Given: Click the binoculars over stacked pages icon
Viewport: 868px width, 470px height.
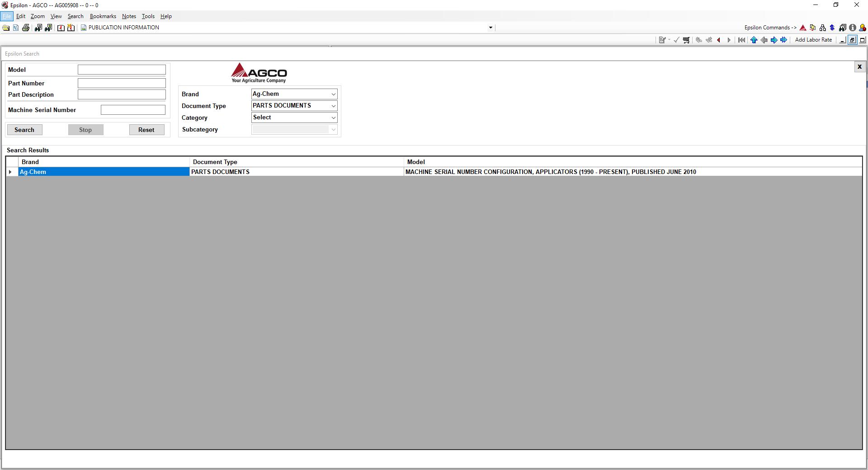Looking at the screenshot, I should click(x=842, y=28).
